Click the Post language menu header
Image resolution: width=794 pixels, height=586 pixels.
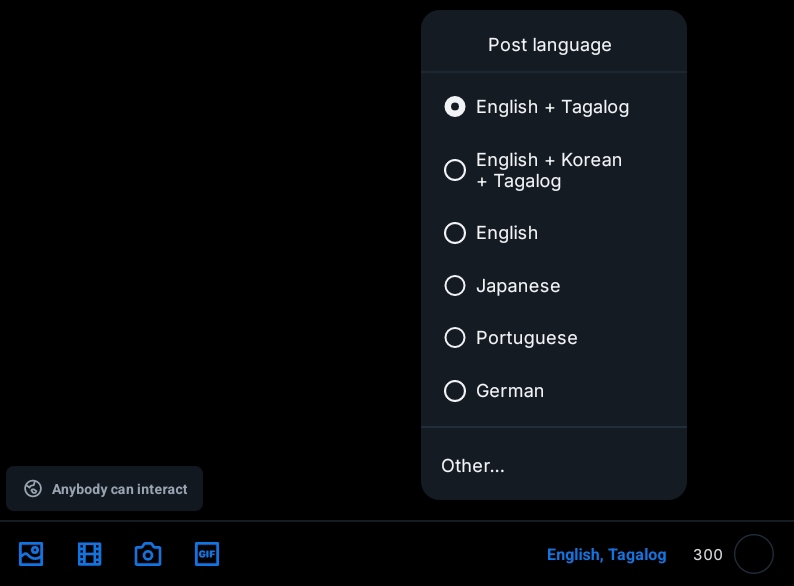click(x=550, y=45)
